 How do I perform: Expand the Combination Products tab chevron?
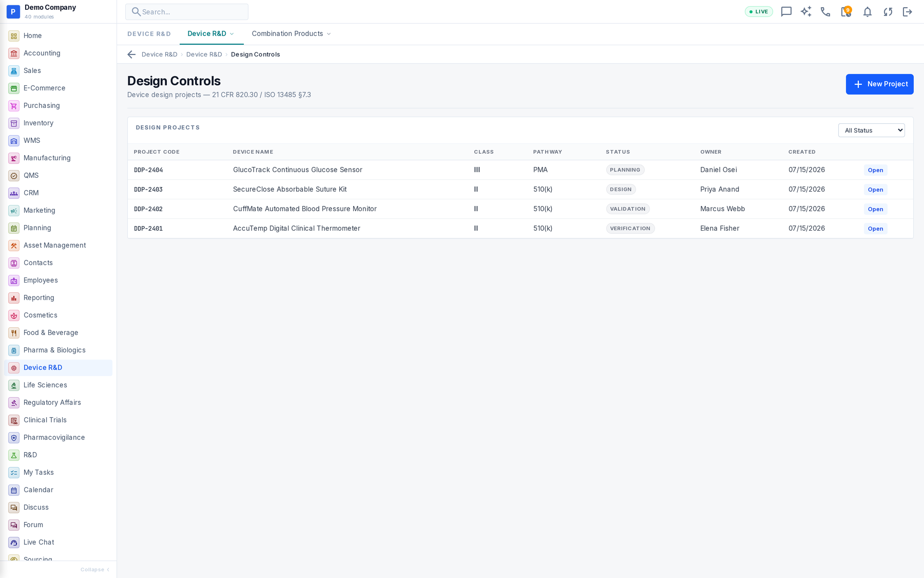(x=329, y=34)
